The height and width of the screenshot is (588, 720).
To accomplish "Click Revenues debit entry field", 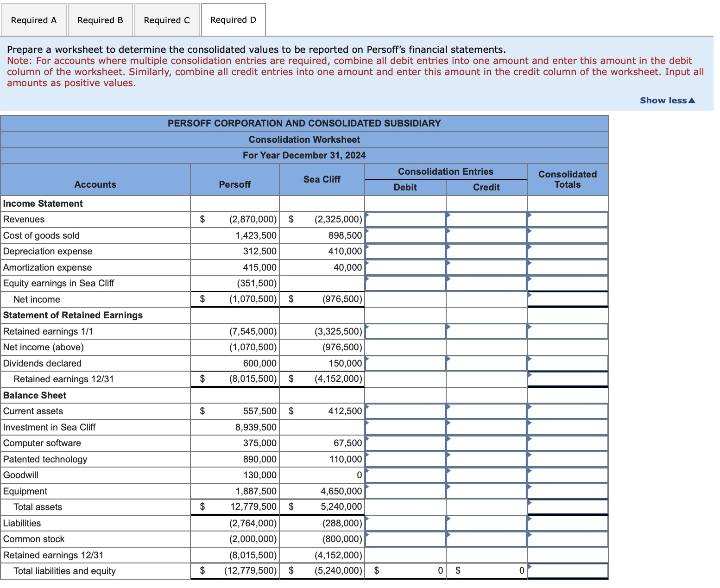I will click(x=405, y=220).
